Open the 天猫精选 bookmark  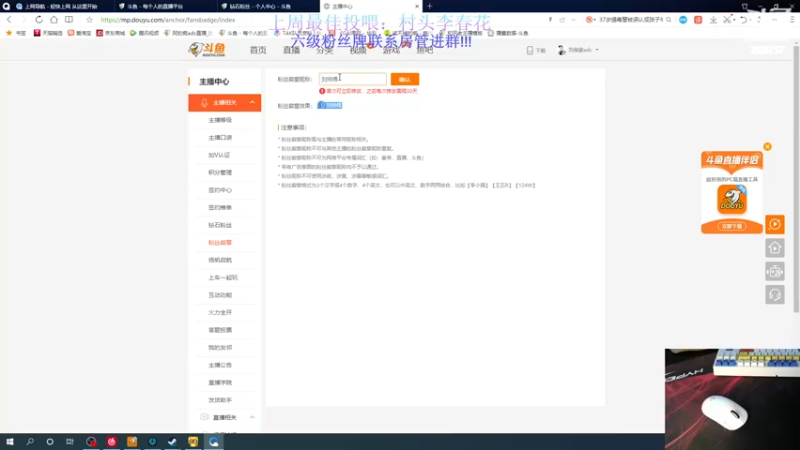(x=48, y=33)
